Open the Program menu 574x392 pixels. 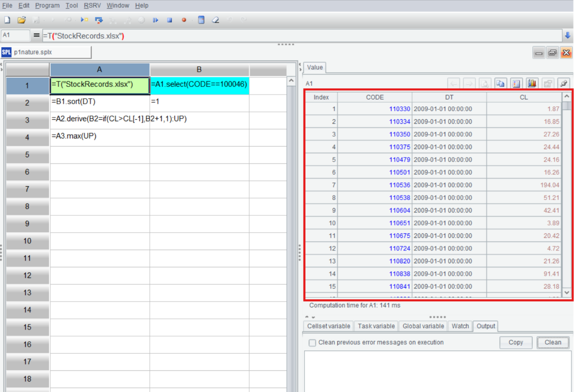click(x=47, y=5)
